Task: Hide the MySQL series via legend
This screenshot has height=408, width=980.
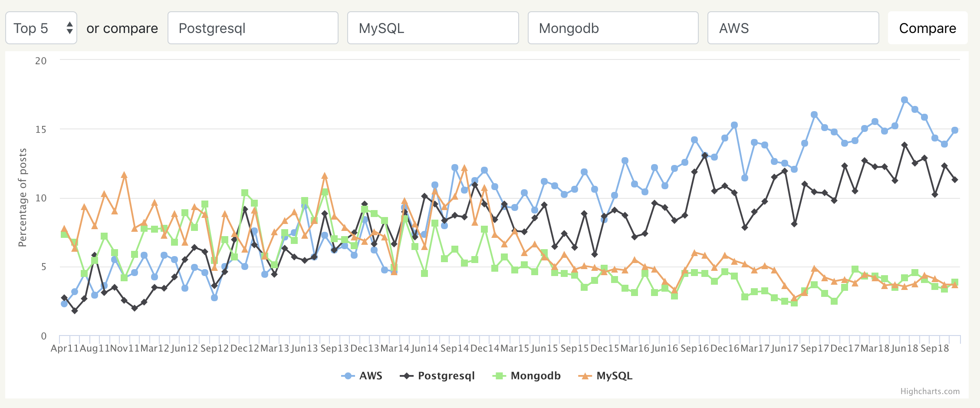Action: [x=614, y=376]
